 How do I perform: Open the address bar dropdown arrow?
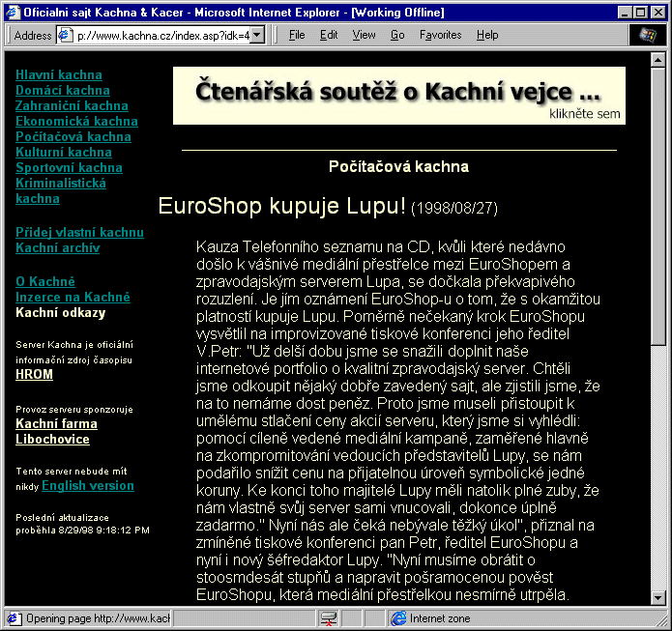tap(257, 35)
